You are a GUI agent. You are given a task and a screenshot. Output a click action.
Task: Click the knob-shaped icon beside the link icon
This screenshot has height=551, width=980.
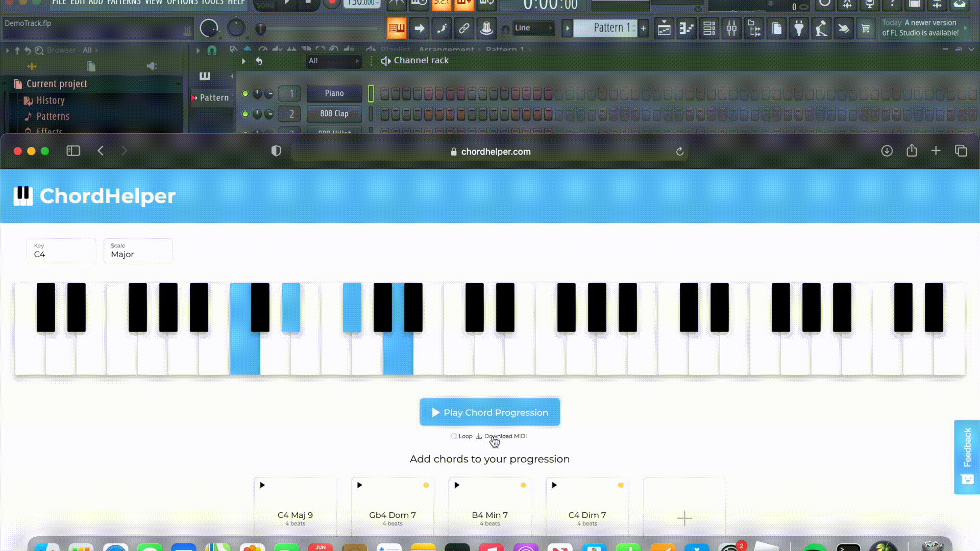pyautogui.click(x=486, y=29)
